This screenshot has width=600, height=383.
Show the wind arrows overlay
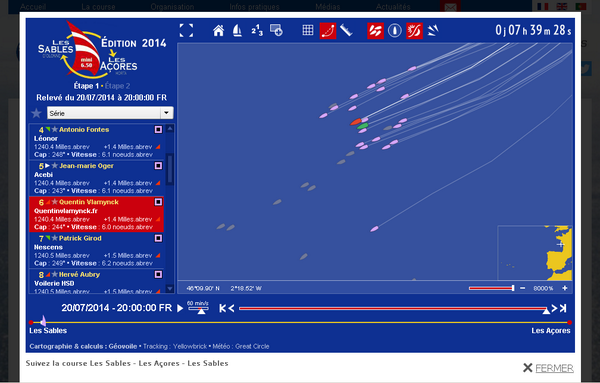(433, 30)
